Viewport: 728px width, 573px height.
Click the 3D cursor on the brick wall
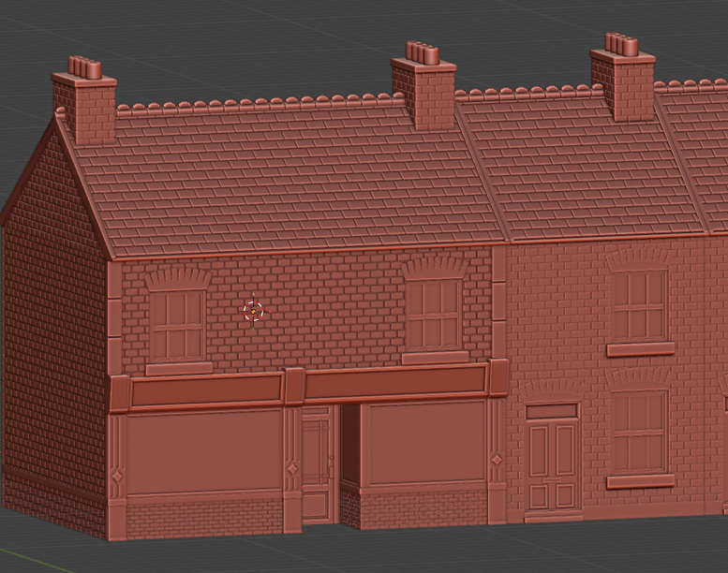click(252, 312)
